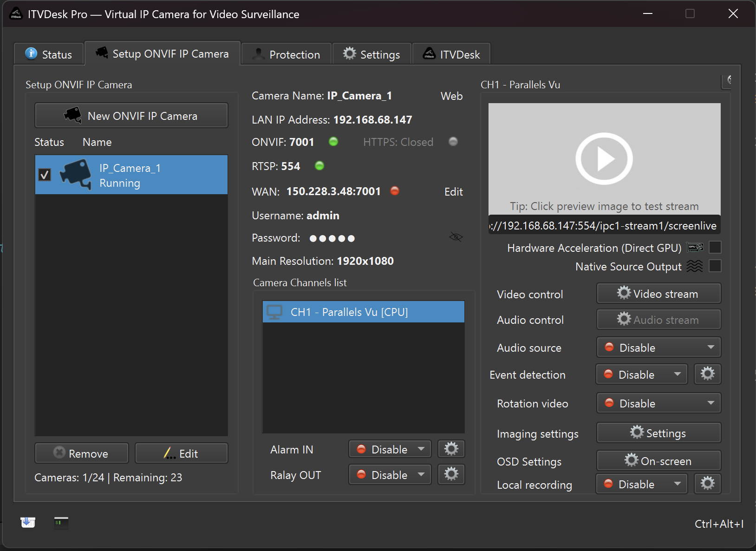Open the Protection tab
This screenshot has height=551, width=756.
pos(286,54)
